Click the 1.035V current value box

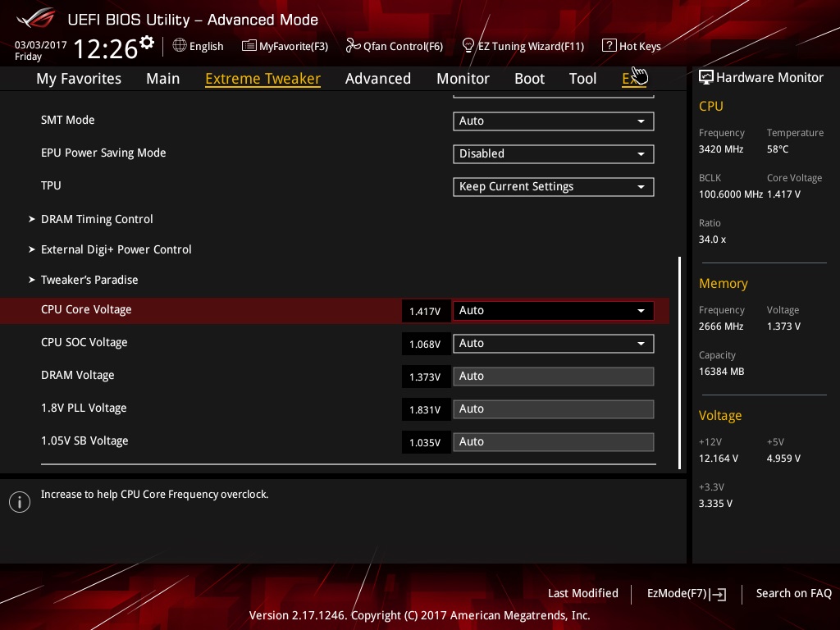[x=426, y=442]
